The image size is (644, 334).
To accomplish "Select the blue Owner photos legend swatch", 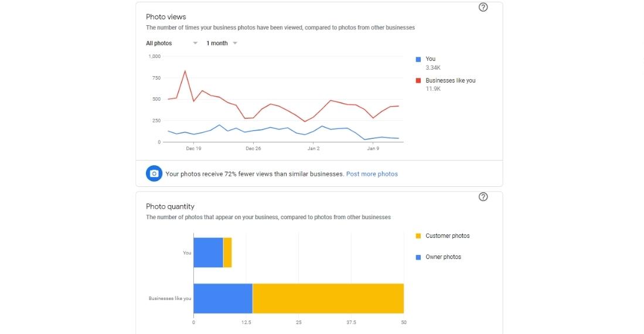I will (x=418, y=257).
